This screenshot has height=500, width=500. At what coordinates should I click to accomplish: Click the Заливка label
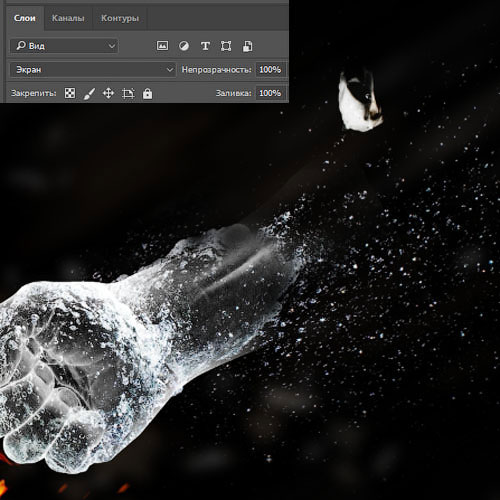click(x=233, y=93)
